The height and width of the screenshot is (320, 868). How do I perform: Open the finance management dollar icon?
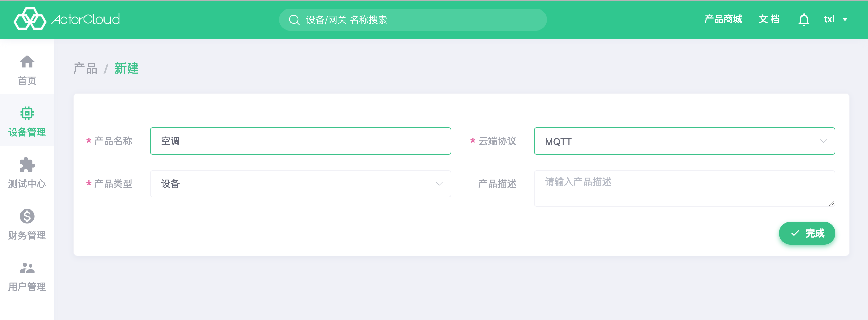coord(27,216)
